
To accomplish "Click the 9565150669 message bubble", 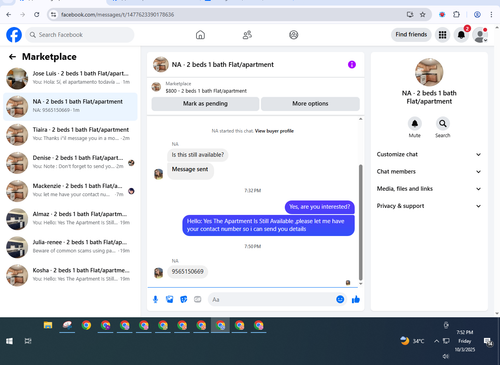I will 188,272.
